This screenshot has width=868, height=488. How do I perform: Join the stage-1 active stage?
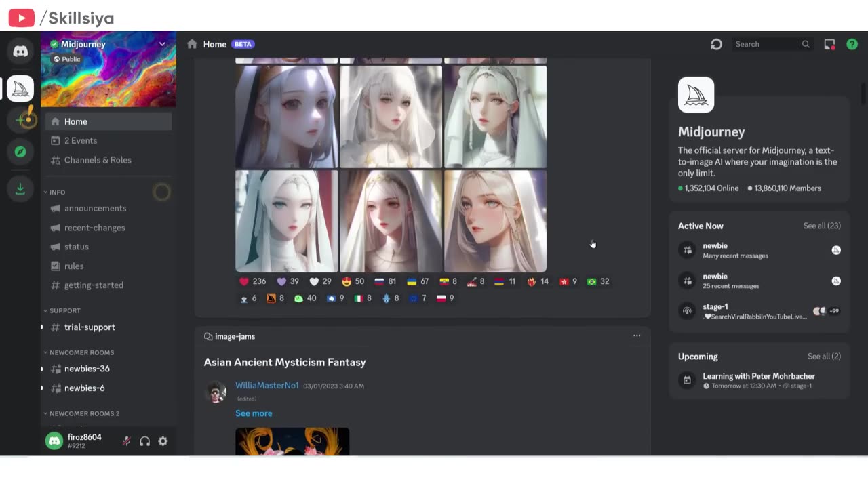759,311
